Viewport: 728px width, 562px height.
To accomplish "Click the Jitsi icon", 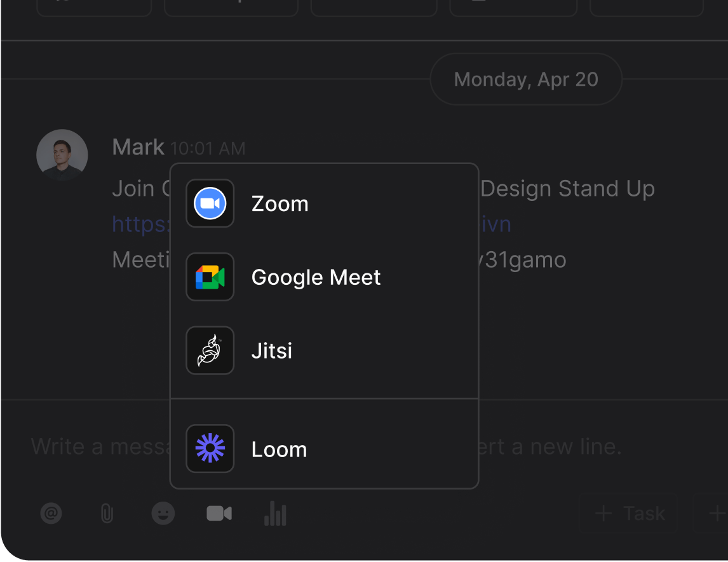I will (210, 350).
